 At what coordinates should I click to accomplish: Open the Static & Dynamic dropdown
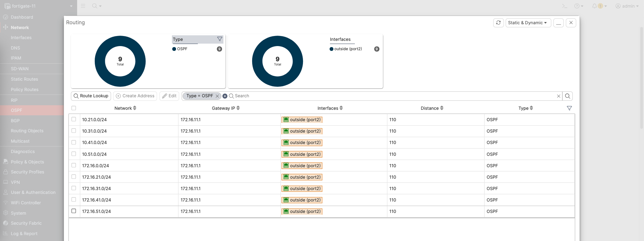click(x=527, y=23)
